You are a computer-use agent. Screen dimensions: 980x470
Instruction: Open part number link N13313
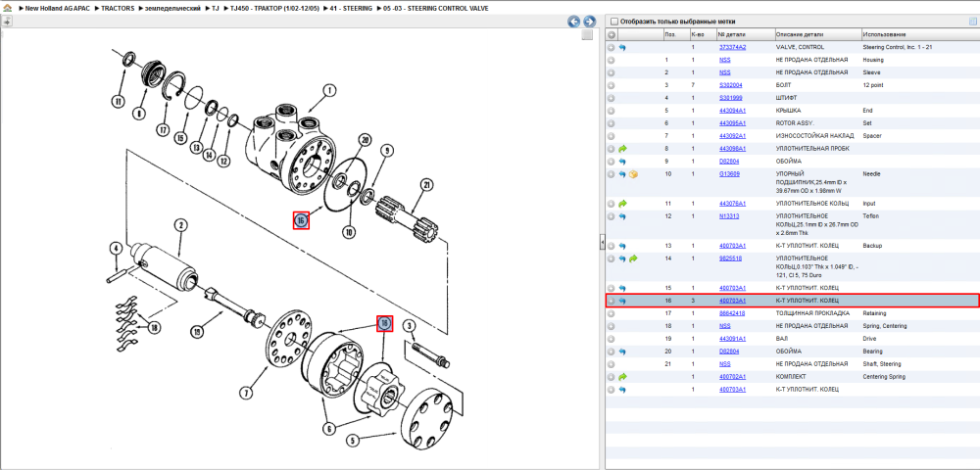pyautogui.click(x=729, y=216)
